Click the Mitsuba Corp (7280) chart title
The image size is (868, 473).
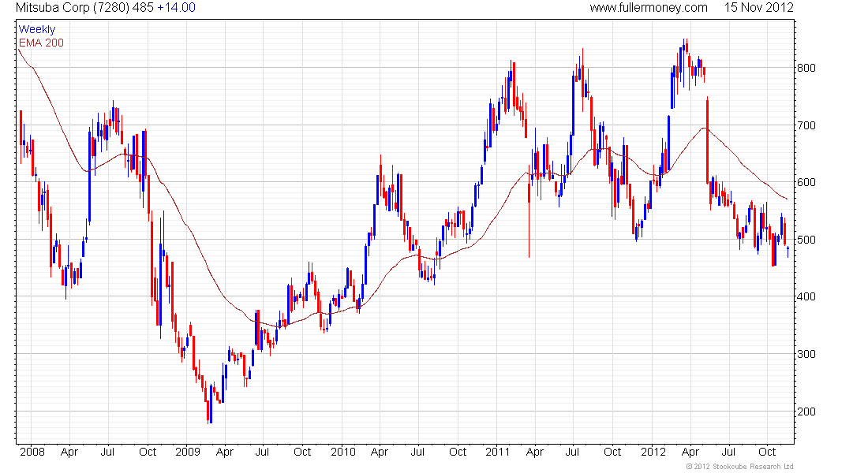point(73,8)
